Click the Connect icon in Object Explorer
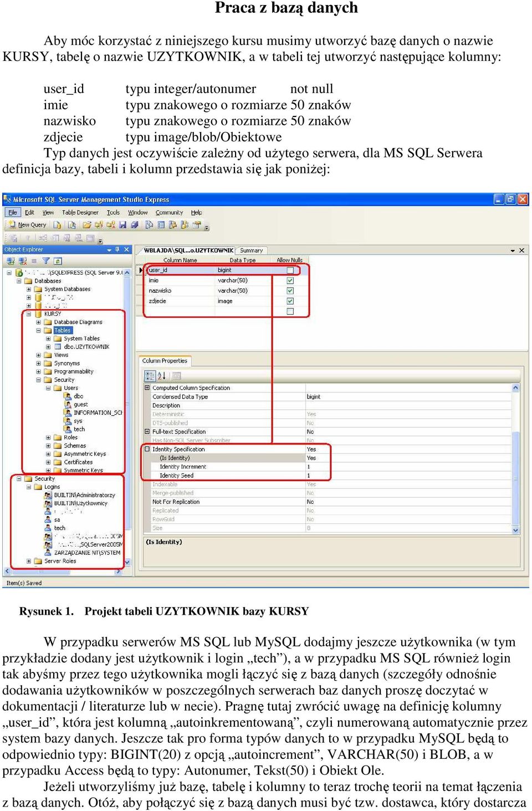Viewport: 532px width, 811px height. (11, 261)
